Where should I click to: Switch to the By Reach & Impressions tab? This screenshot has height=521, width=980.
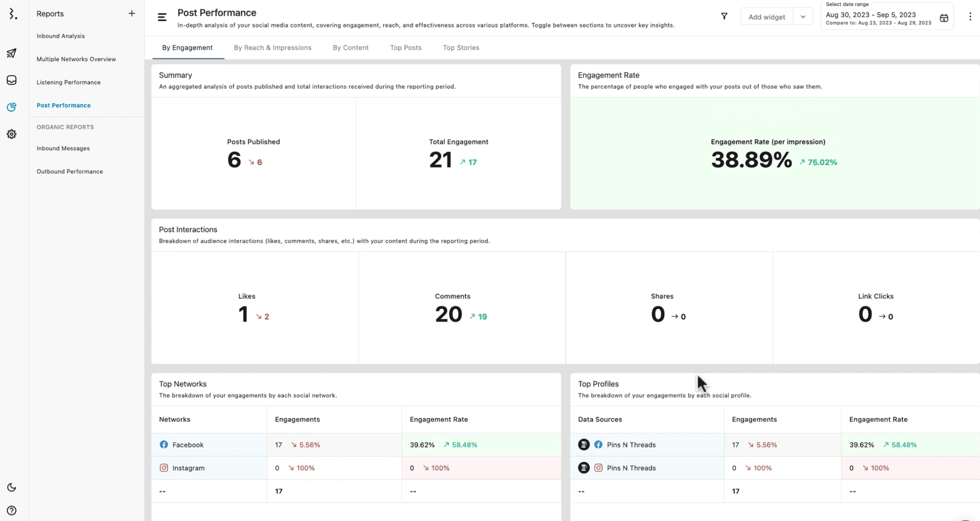click(273, 48)
